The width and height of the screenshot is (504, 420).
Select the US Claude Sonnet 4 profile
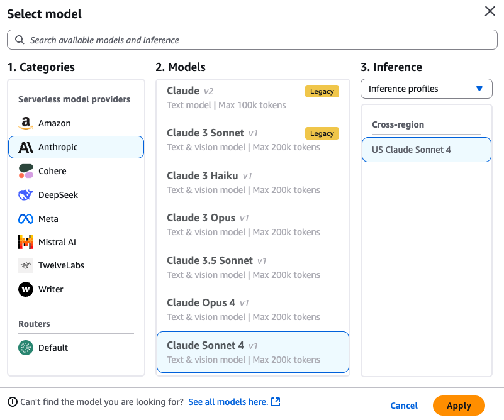(x=427, y=150)
